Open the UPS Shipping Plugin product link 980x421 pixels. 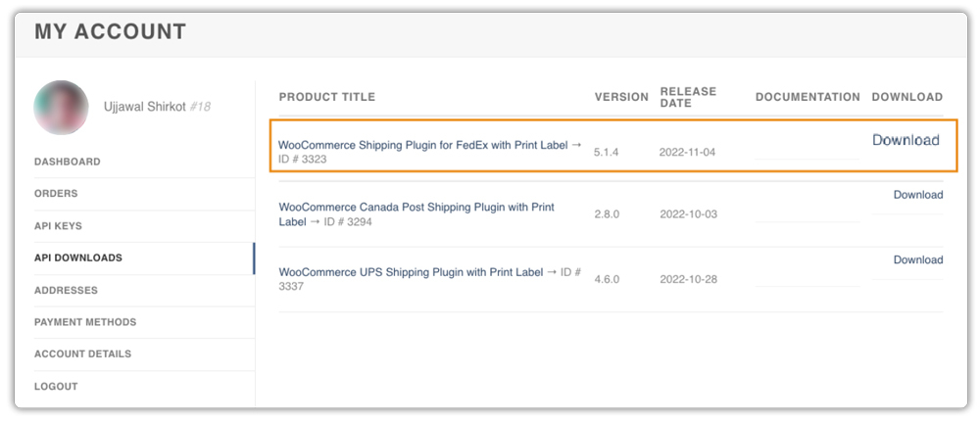coord(412,272)
